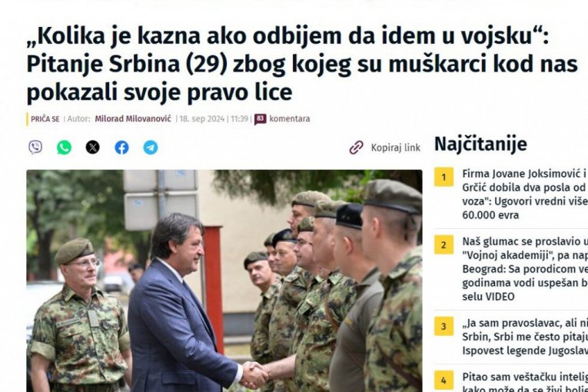Share article on X (Twitter)
The image size is (588, 392).
[x=93, y=148]
